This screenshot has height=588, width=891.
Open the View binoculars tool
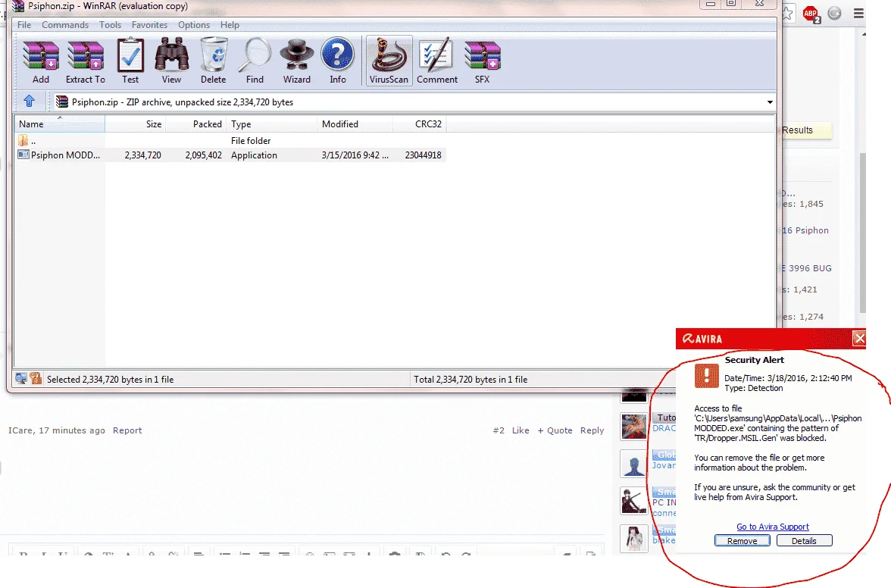coord(171,61)
